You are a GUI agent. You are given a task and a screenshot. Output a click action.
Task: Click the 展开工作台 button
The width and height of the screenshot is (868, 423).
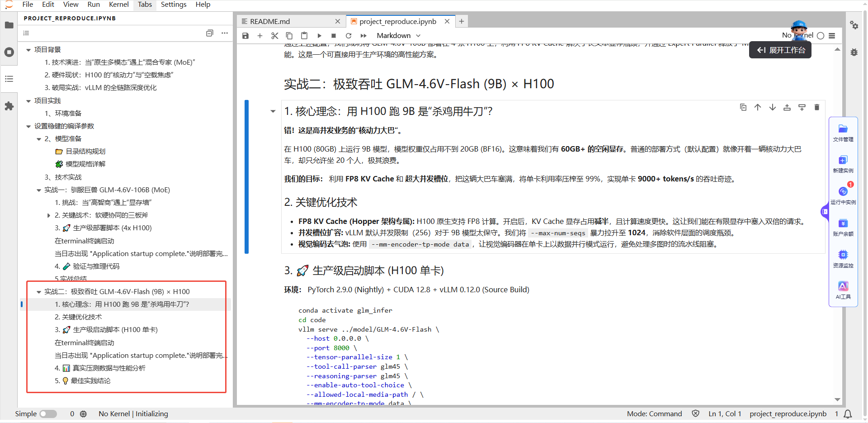781,50
